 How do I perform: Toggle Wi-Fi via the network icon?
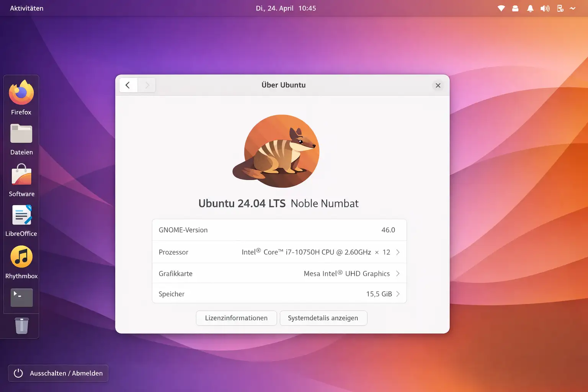pyautogui.click(x=501, y=8)
